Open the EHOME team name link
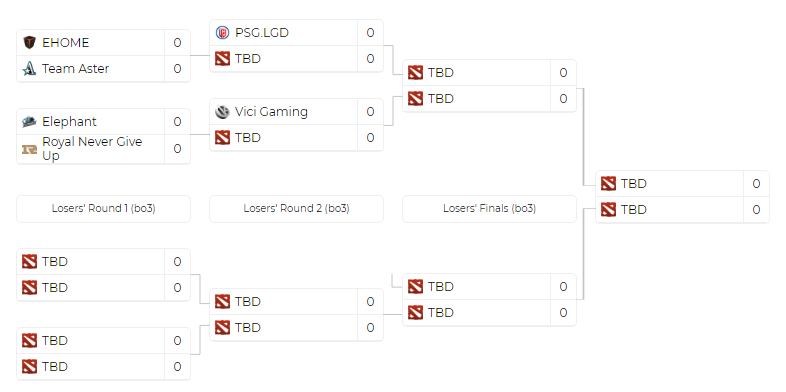 pyautogui.click(x=66, y=43)
